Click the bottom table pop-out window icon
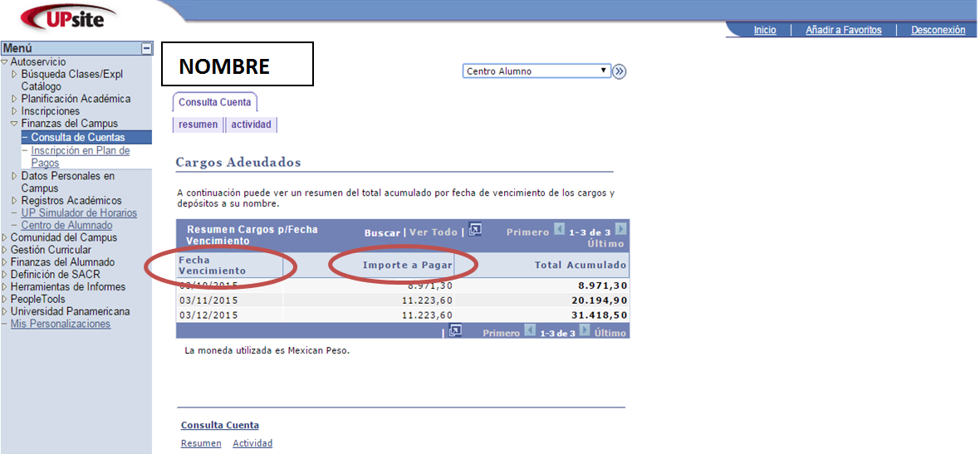 [x=455, y=331]
